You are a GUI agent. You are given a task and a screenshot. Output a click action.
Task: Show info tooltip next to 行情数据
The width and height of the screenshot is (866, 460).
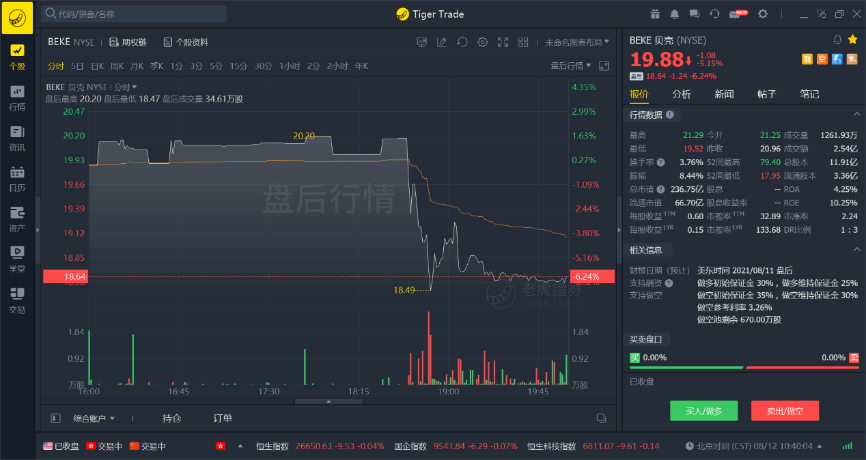point(670,115)
